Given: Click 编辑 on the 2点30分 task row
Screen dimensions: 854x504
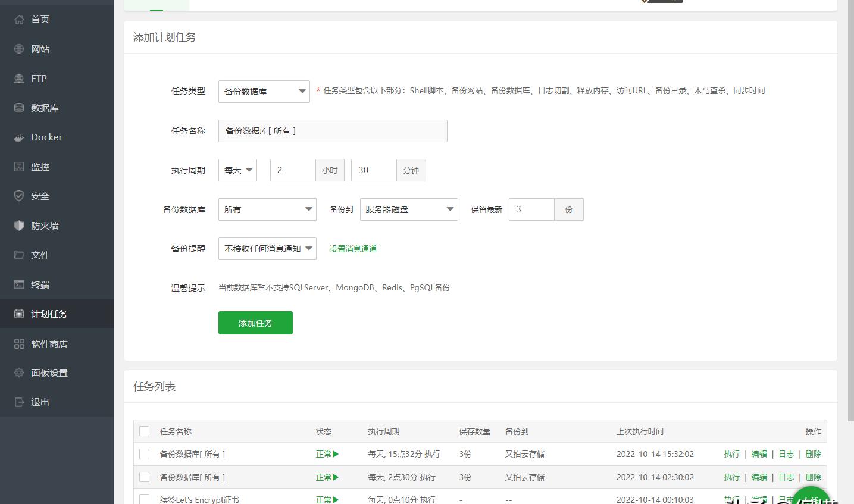Looking at the screenshot, I should 759,477.
